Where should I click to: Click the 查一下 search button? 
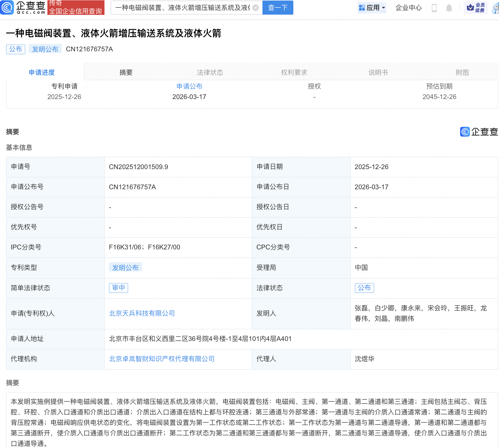277,8
